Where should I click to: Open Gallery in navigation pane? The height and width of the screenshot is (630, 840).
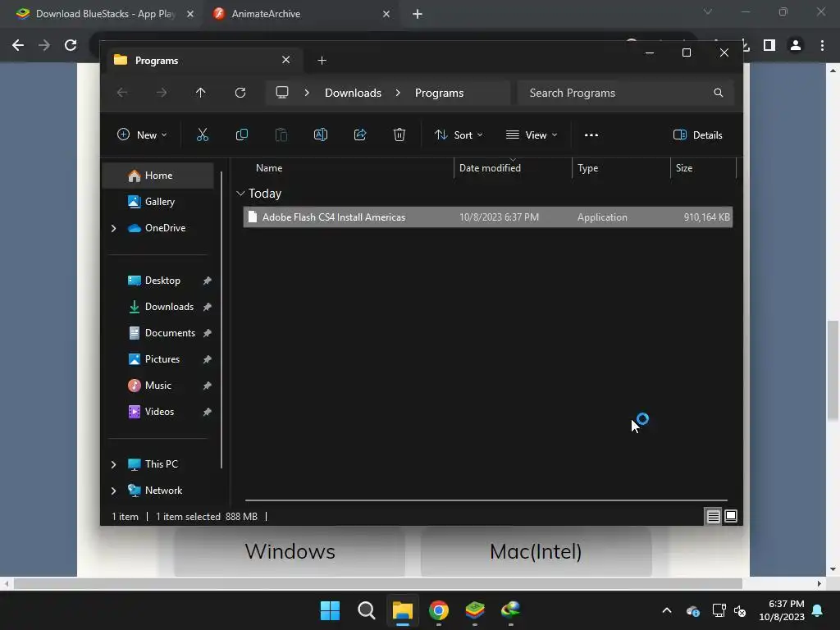157,202
